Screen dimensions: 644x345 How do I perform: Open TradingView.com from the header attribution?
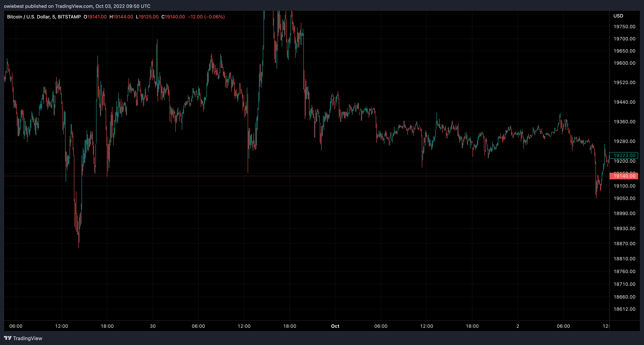click(x=74, y=6)
